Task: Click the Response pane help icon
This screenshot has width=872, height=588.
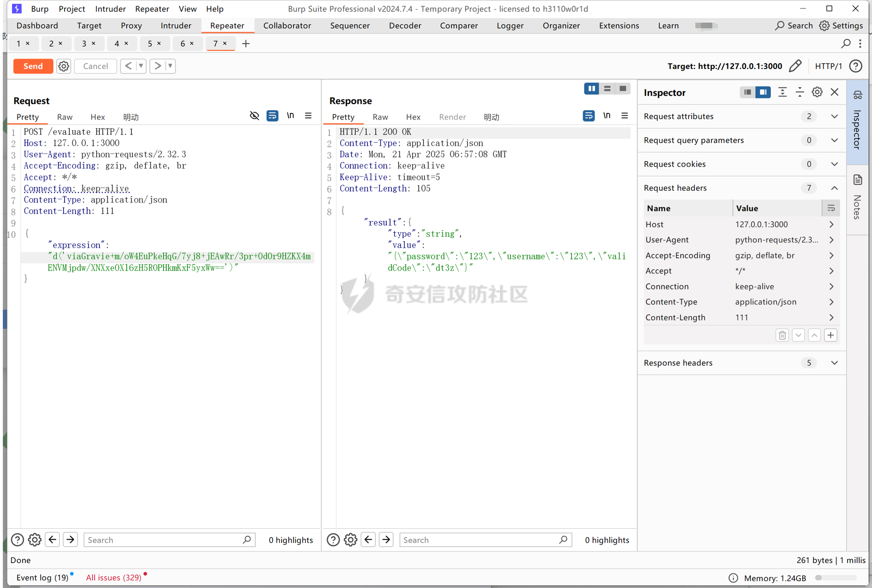Action: 333,540
